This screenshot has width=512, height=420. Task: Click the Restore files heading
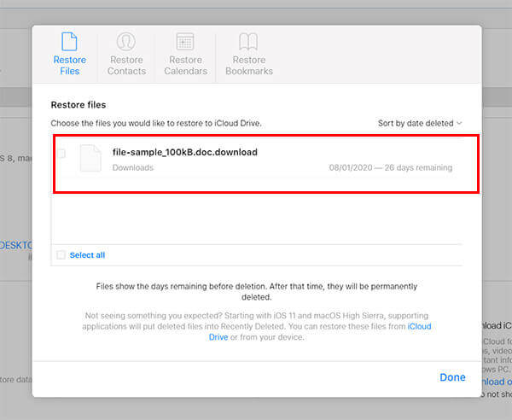pyautogui.click(x=79, y=105)
